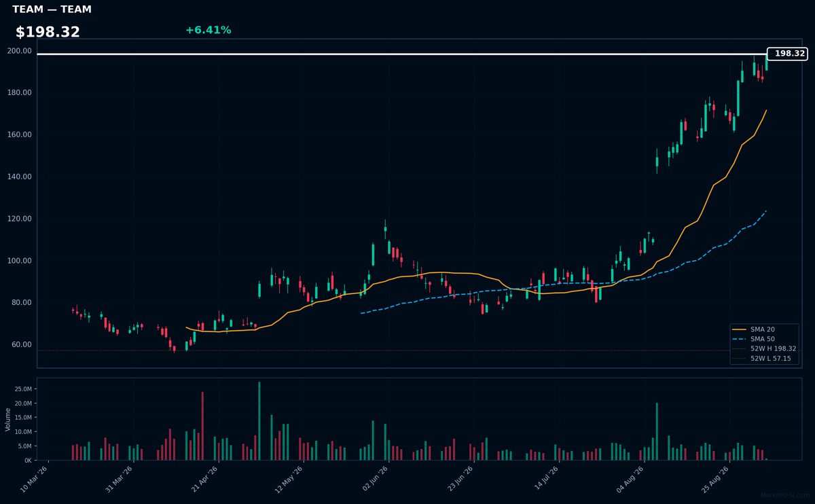Image resolution: width=815 pixels, height=504 pixels.
Task: Click the 160.00 y-axis label
Action: tap(20, 134)
